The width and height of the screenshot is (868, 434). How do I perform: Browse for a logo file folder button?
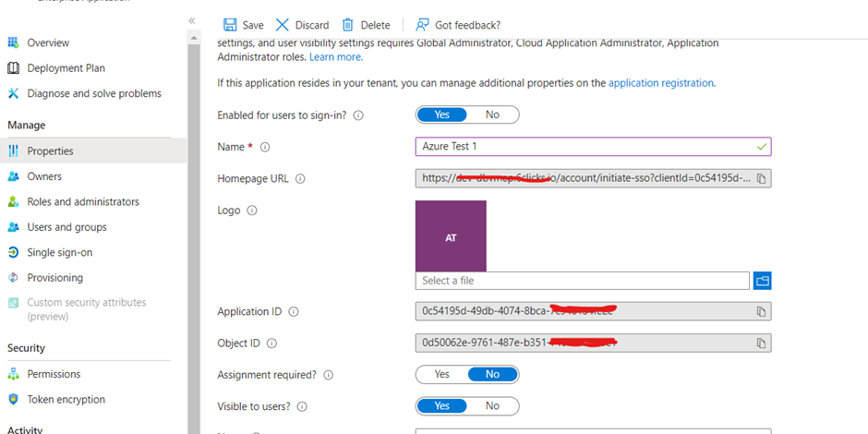pos(762,281)
